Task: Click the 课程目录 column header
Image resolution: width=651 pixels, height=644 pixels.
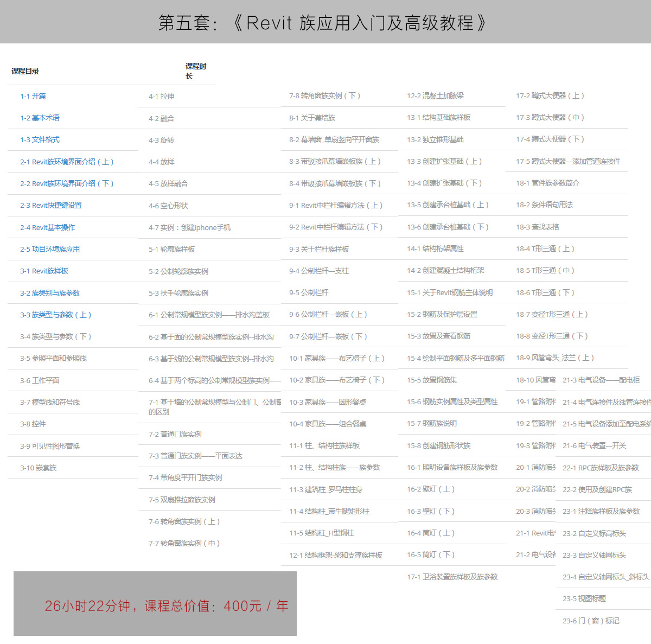Action: [25, 71]
